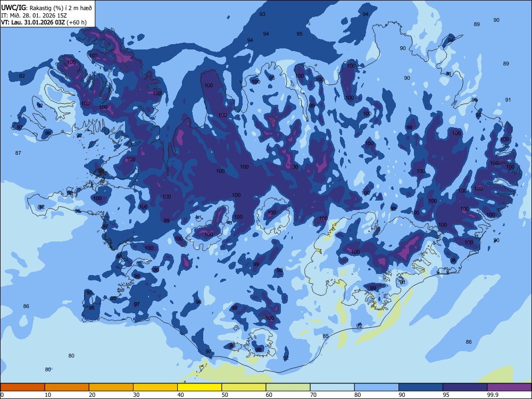Select the orange 10–20 legend color block
This screenshot has height=399, width=532.
tap(67, 387)
